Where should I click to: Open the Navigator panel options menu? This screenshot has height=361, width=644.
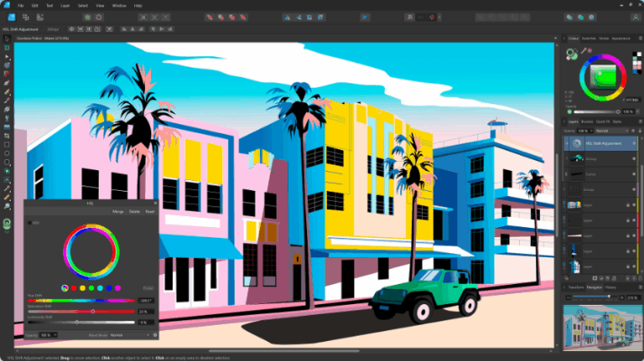coord(640,287)
